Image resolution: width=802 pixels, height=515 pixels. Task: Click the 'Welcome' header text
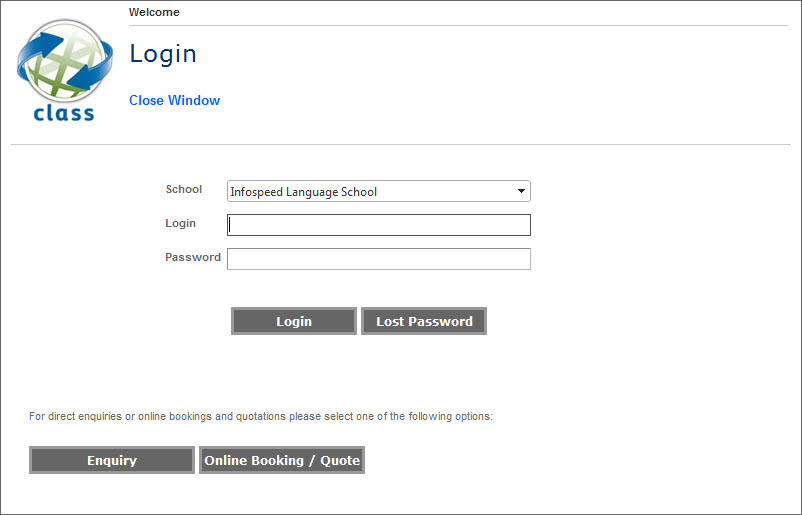point(154,13)
